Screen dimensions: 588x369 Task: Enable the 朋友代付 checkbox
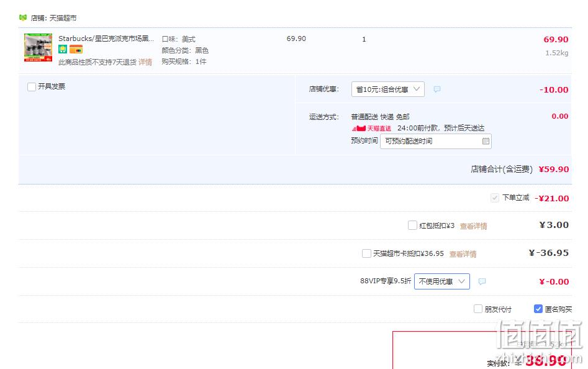click(477, 309)
